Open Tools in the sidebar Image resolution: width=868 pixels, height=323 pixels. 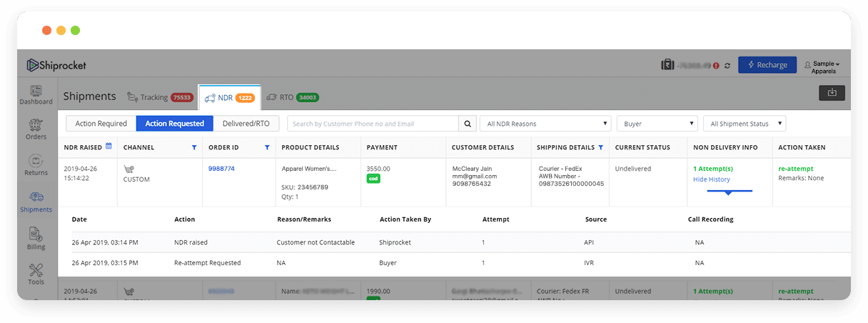point(36,274)
